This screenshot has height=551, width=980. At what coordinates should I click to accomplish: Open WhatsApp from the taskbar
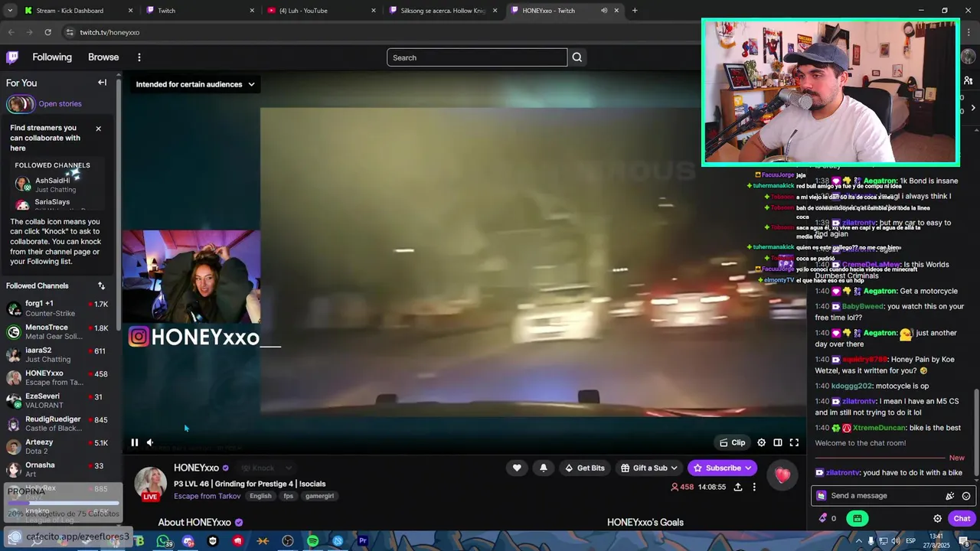coord(163,541)
